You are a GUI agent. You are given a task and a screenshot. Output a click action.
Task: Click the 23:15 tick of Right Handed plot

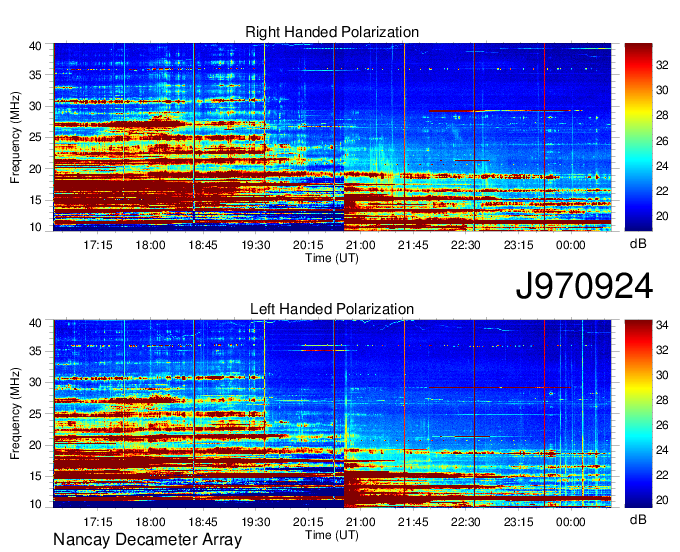click(519, 245)
